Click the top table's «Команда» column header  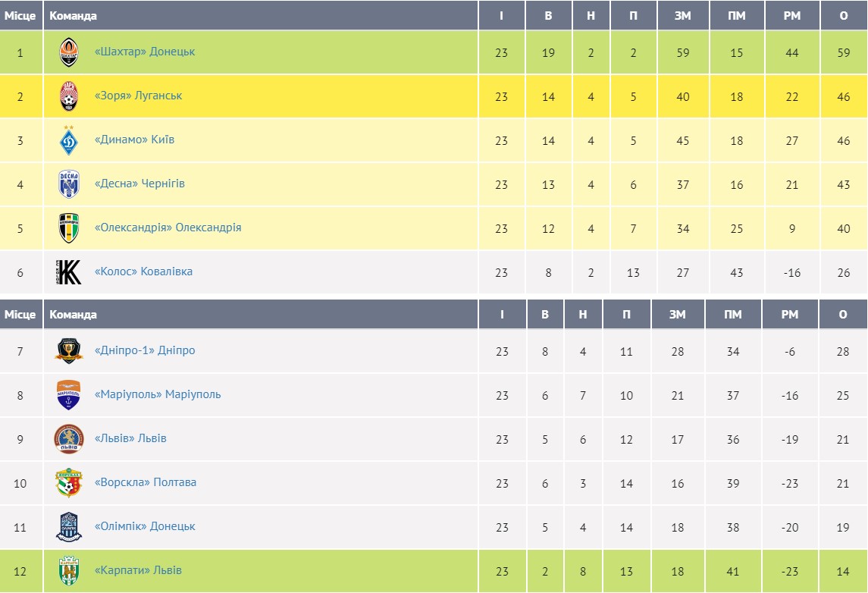(73, 15)
